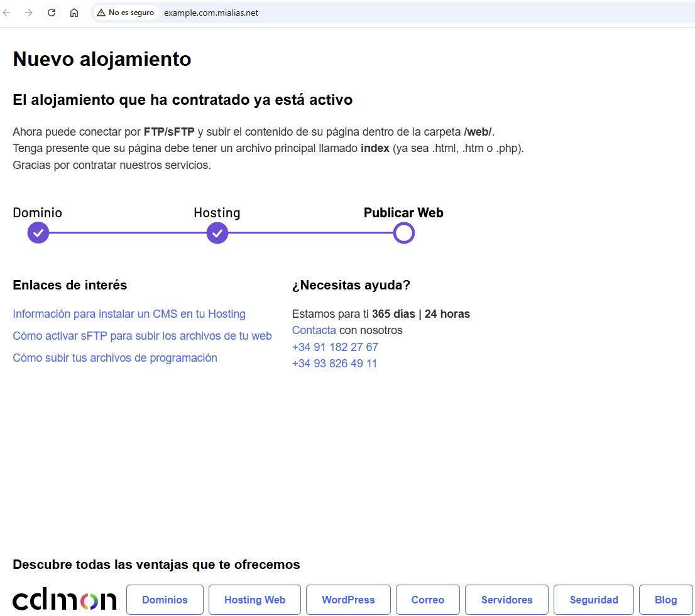695x616 pixels.
Task: Open 'Cómo subir tus archivos de programación'
Action: coord(115,358)
